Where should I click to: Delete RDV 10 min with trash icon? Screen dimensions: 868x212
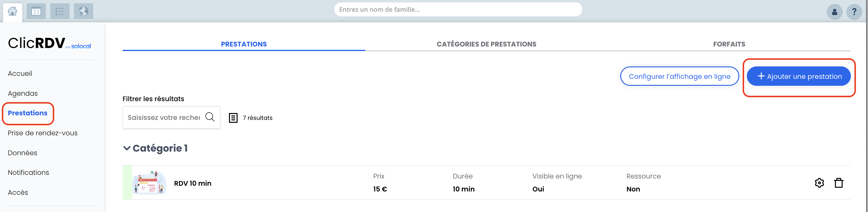click(x=838, y=183)
